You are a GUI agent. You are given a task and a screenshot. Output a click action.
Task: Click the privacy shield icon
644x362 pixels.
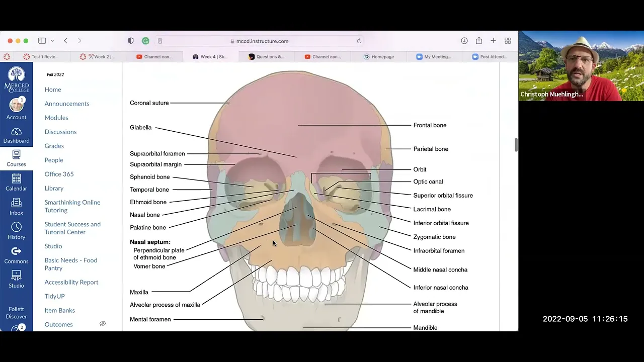131,41
